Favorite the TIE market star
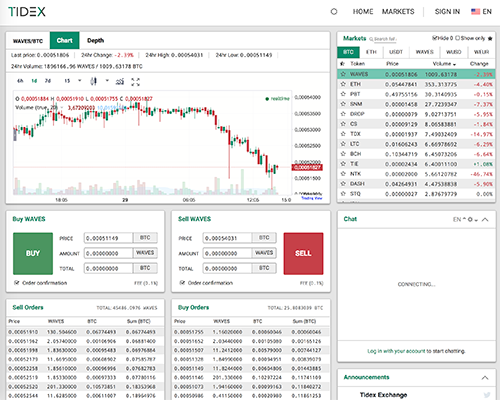Image resolution: width=500 pixels, height=400 pixels. pos(343,164)
